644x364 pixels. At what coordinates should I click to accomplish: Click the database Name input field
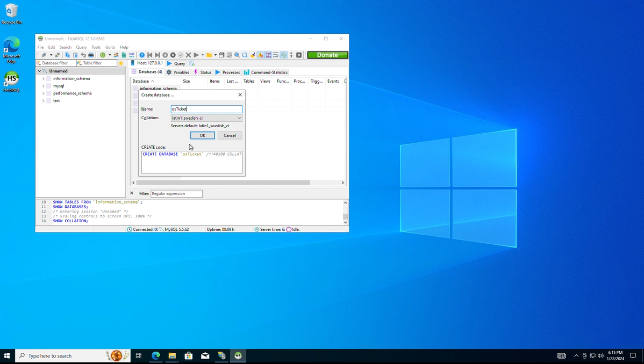[206, 109]
